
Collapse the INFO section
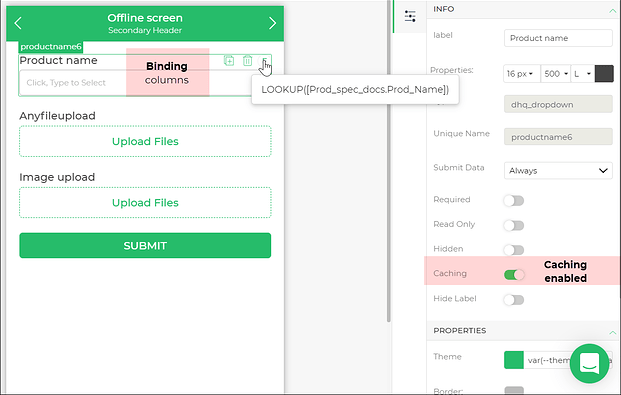click(x=612, y=11)
